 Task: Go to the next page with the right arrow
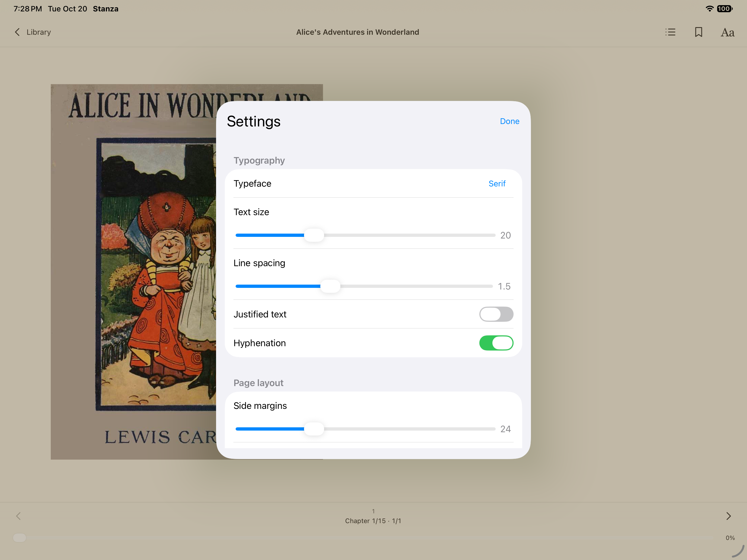(729, 516)
